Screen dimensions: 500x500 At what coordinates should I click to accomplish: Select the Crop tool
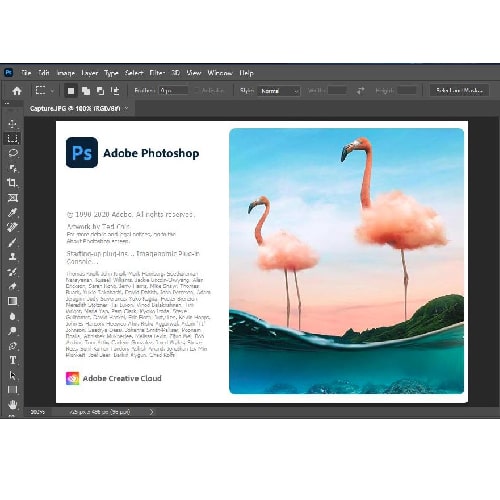click(x=13, y=183)
